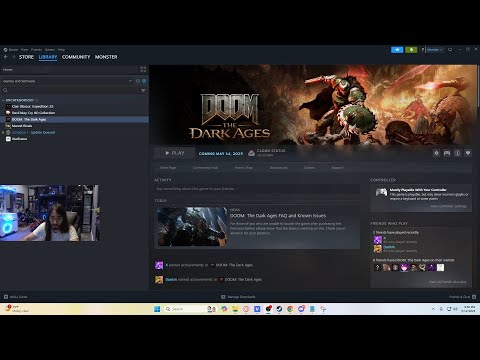This screenshot has width=480, height=360.
Task: Select the last game in sidebar list
Action: point(74,139)
